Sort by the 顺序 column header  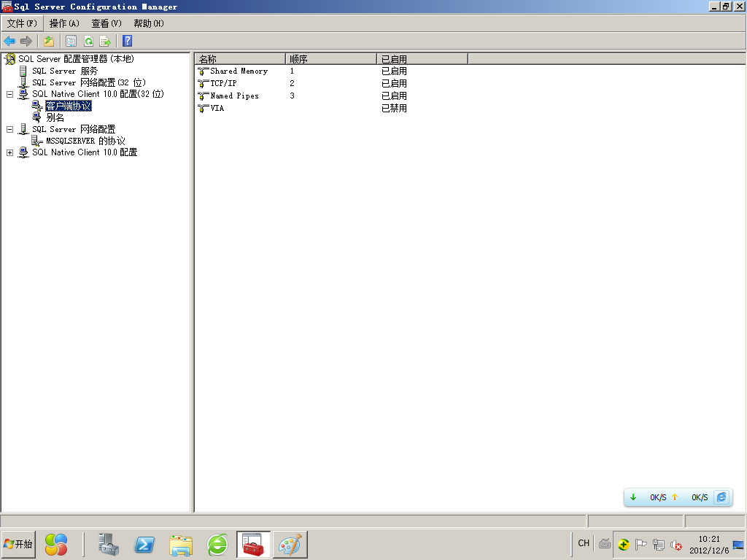click(x=331, y=59)
